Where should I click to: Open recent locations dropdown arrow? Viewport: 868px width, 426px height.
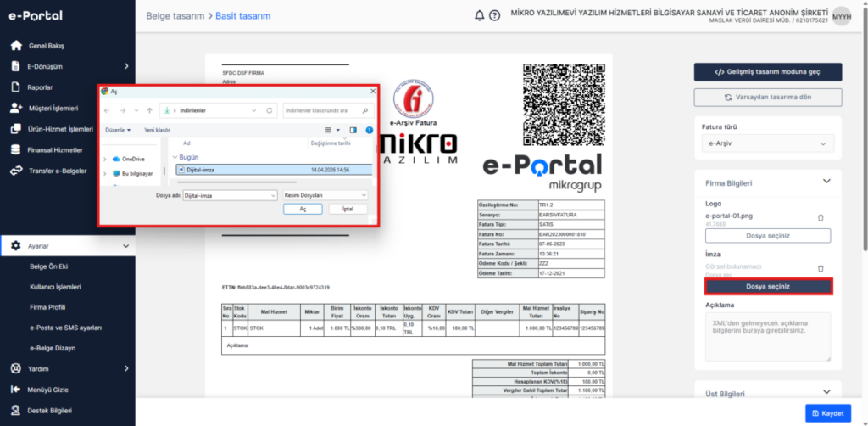(x=136, y=111)
